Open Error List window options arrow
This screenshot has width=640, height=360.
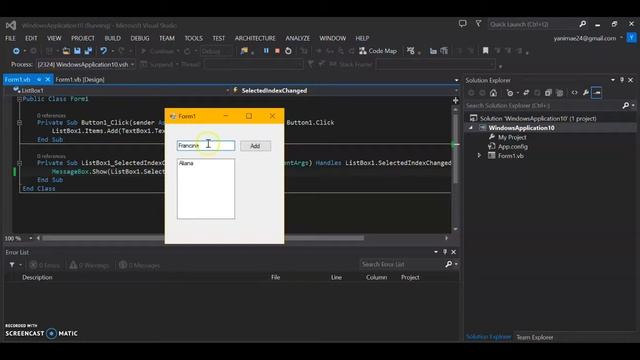pyautogui.click(x=436, y=252)
